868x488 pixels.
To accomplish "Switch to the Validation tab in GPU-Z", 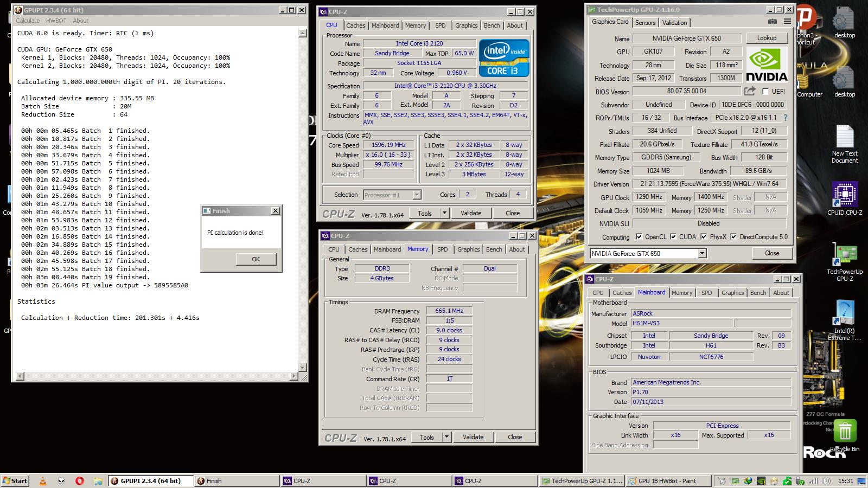I will (x=674, y=23).
